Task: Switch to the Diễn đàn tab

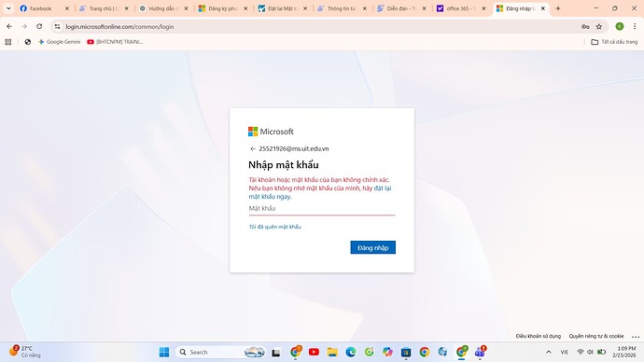Action: 401,8
